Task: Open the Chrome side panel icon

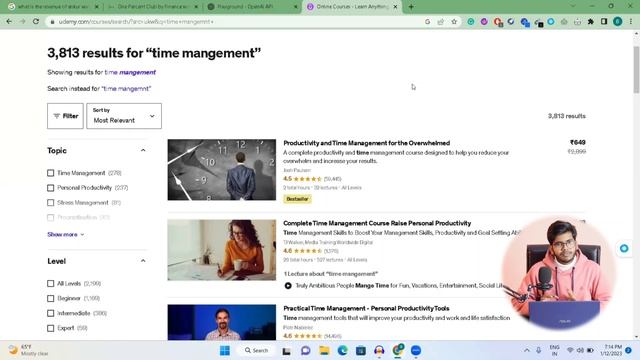Action: pyautogui.click(x=604, y=22)
